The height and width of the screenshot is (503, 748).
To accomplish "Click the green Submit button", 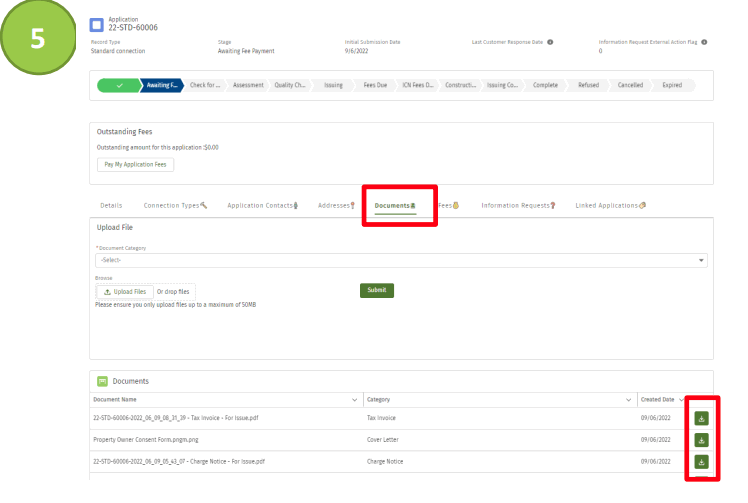I will (x=377, y=290).
